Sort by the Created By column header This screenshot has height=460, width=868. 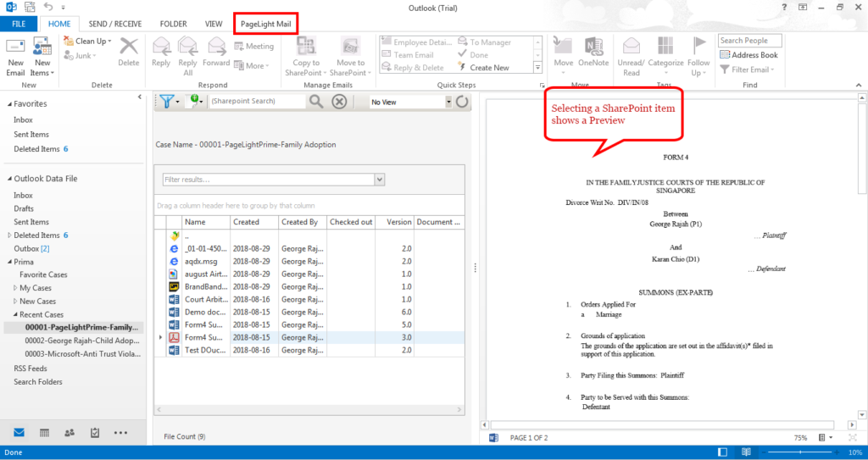pyautogui.click(x=302, y=222)
